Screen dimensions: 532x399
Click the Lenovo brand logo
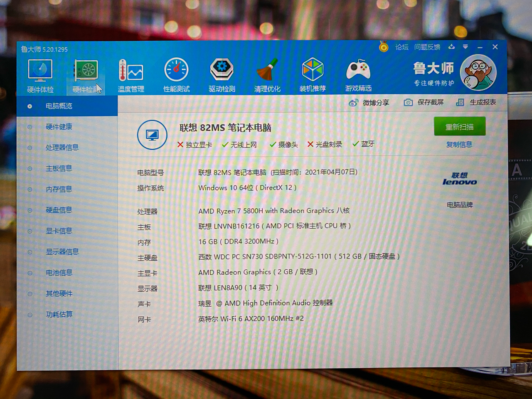[x=460, y=179]
